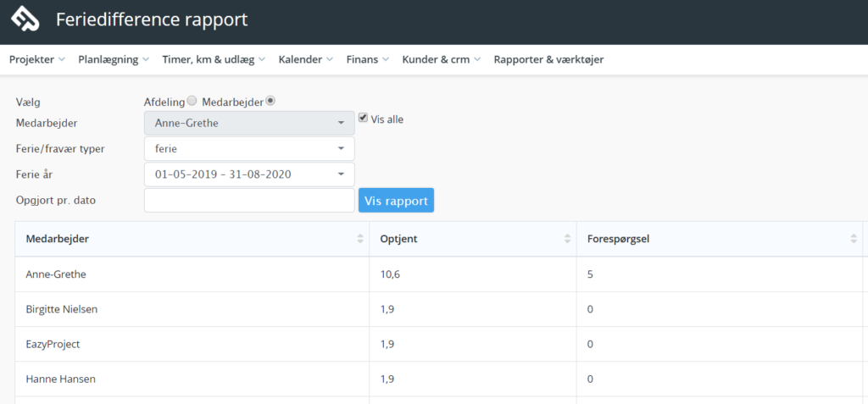This screenshot has width=868, height=404.
Task: Click the EazyProject logo icon
Action: [x=25, y=19]
